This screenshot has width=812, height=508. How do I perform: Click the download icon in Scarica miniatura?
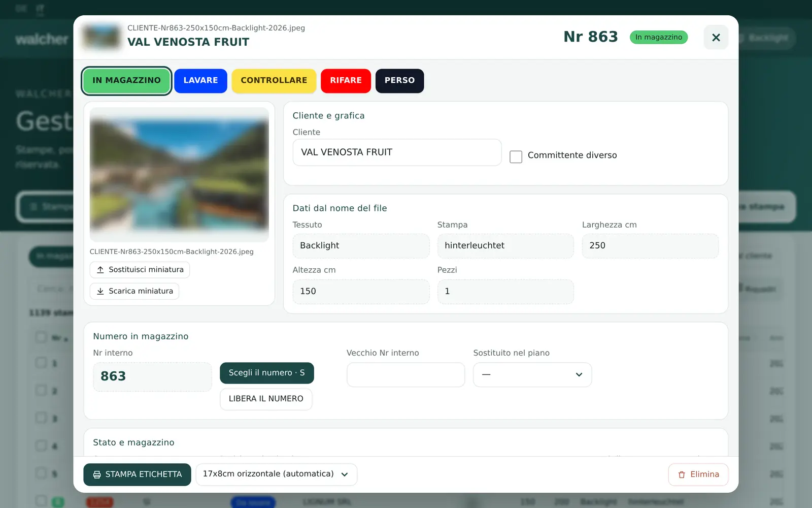pyautogui.click(x=100, y=291)
